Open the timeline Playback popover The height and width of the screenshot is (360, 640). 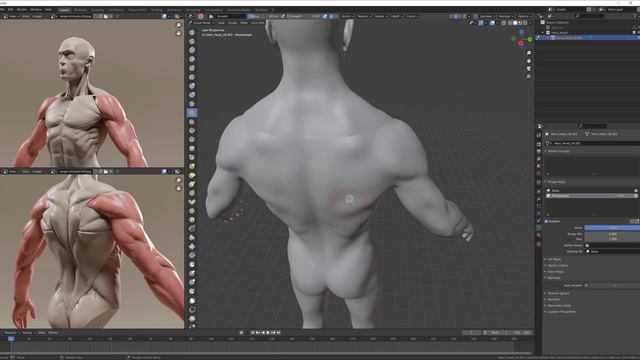click(11, 333)
